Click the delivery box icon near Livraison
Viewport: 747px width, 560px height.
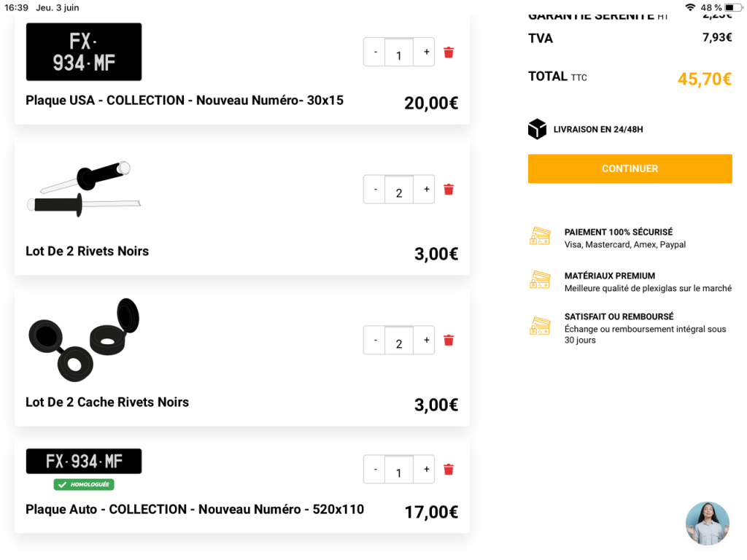[x=537, y=129]
